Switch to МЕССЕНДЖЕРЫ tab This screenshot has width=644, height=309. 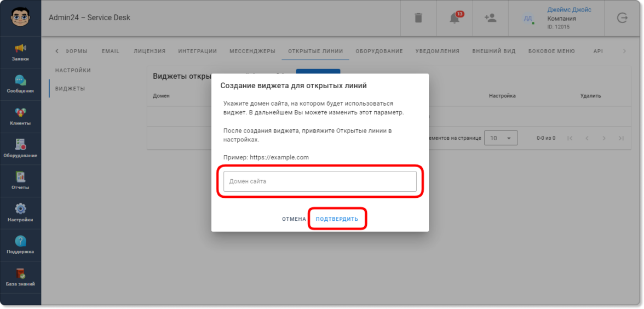(x=252, y=51)
